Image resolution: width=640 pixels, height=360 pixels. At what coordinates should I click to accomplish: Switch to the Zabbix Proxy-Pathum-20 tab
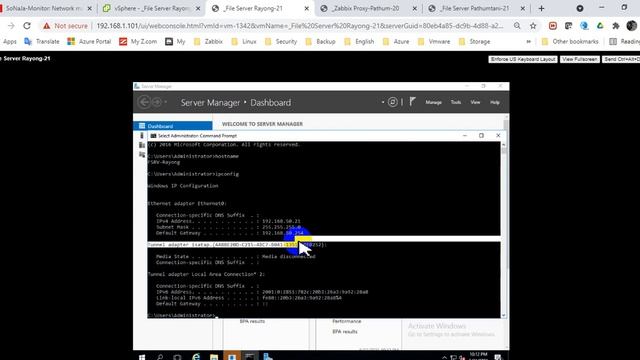click(365, 8)
